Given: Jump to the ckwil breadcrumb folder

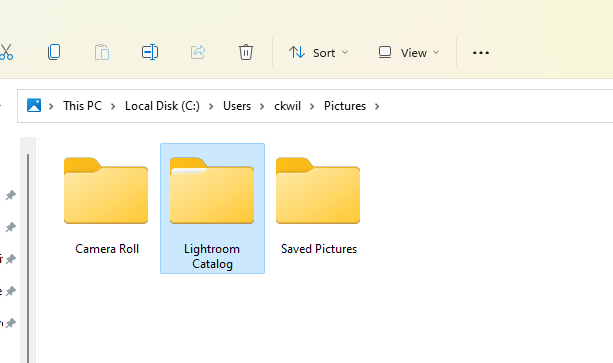Looking at the screenshot, I should click(x=287, y=106).
